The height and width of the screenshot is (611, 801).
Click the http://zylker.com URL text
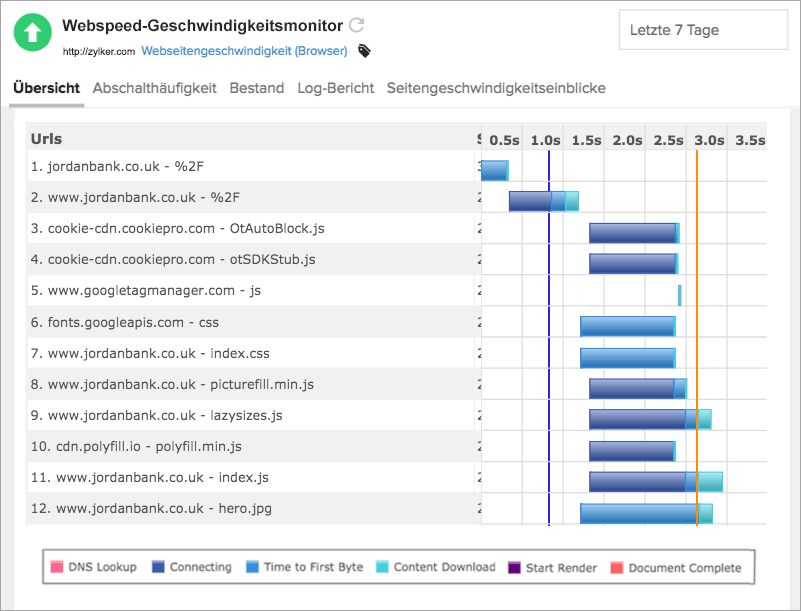99,52
